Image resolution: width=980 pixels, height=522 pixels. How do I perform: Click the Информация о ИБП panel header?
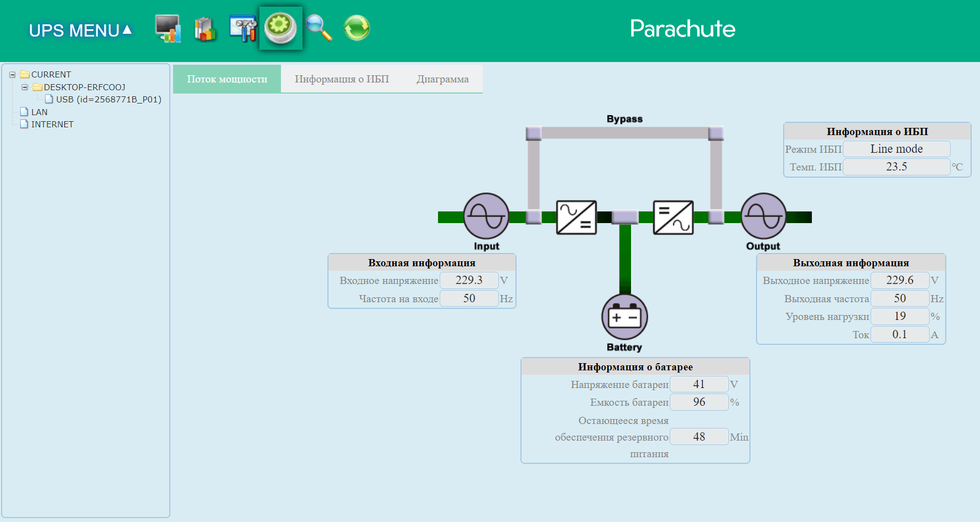[878, 131]
